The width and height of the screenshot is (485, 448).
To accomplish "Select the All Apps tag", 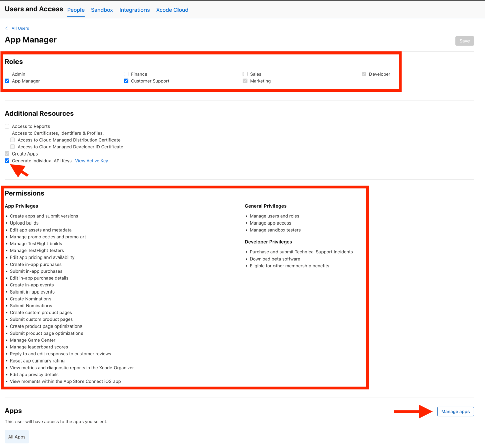I will pos(17,437).
